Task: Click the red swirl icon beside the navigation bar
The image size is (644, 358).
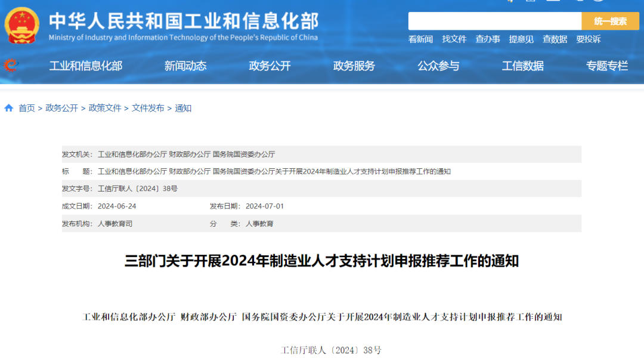Action: point(11,66)
